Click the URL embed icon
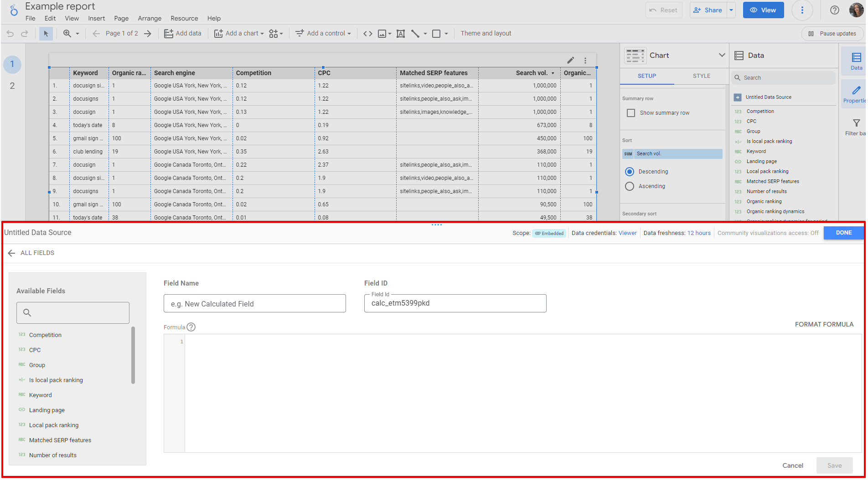868x480 pixels. pos(368,34)
